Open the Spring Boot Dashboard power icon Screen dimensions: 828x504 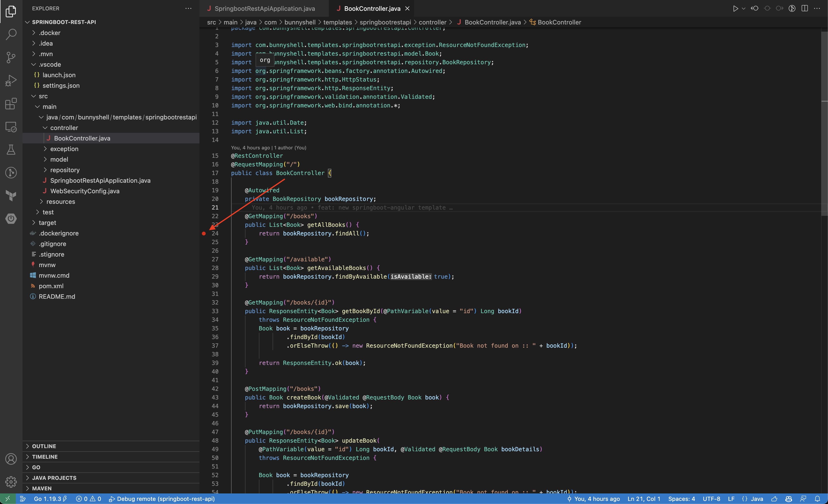click(x=11, y=219)
